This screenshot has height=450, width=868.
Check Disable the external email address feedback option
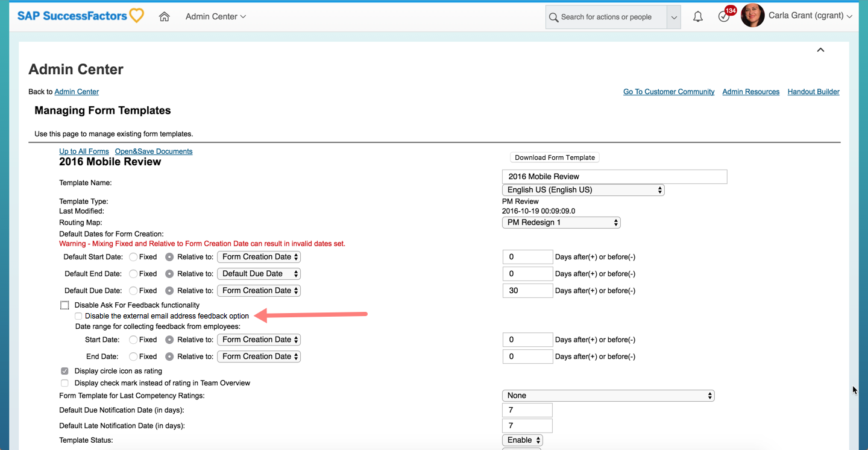(78, 316)
